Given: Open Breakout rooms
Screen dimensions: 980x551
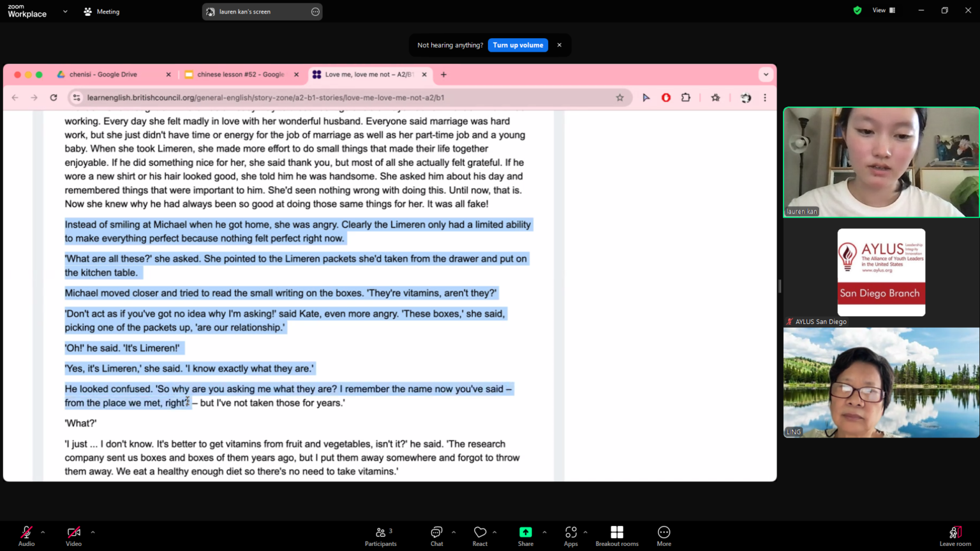Looking at the screenshot, I should coord(617,536).
